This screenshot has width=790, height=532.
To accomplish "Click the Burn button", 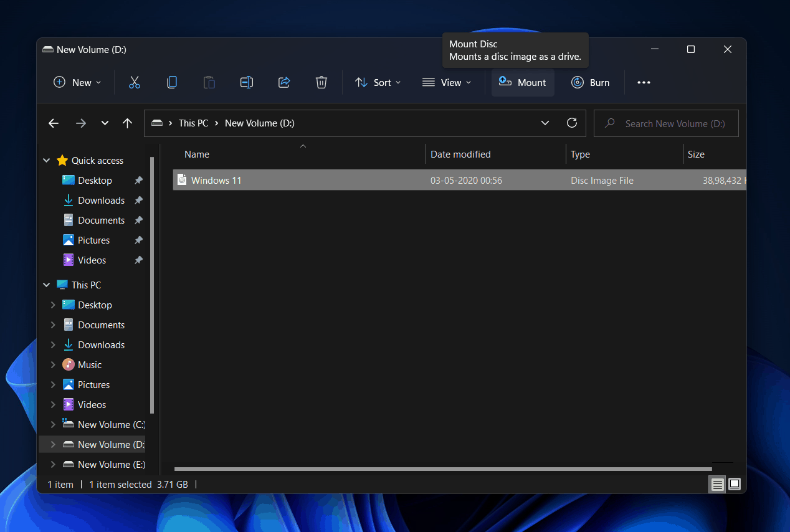I will coord(590,82).
